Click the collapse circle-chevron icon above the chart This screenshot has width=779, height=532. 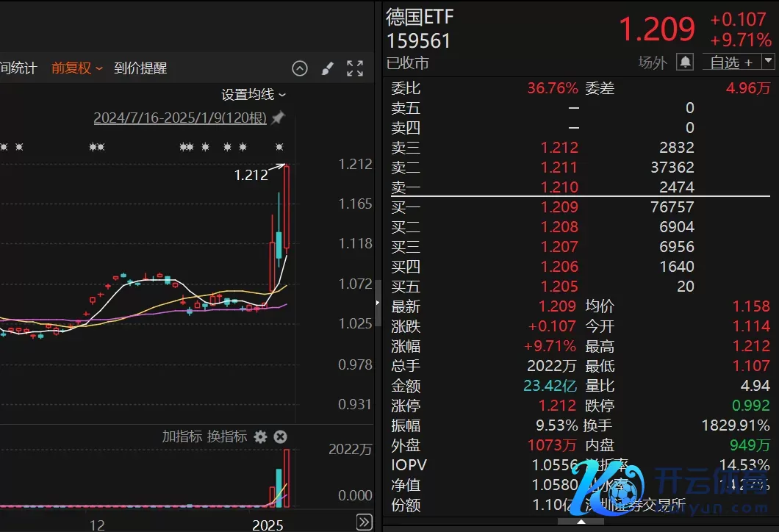tap(300, 68)
